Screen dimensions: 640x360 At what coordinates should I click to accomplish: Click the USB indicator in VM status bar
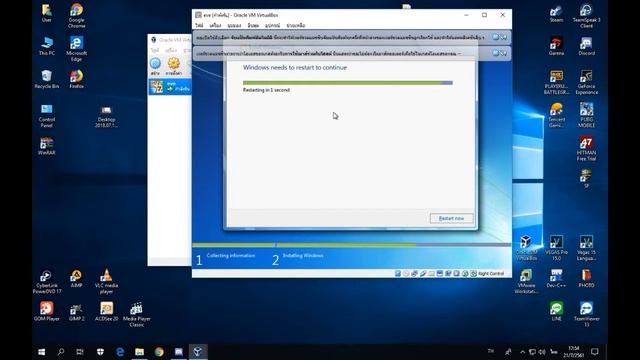pos(423,273)
